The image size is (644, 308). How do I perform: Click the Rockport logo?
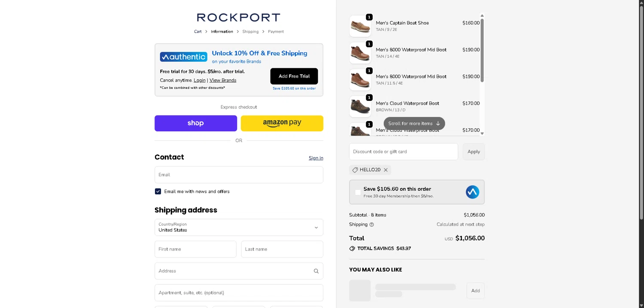[238, 18]
